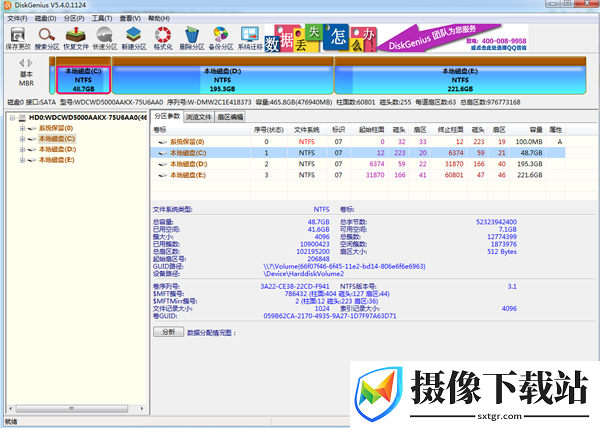Open the 分区(P) menu
Image resolution: width=600 pixels, height=428 pixels.
click(74, 18)
